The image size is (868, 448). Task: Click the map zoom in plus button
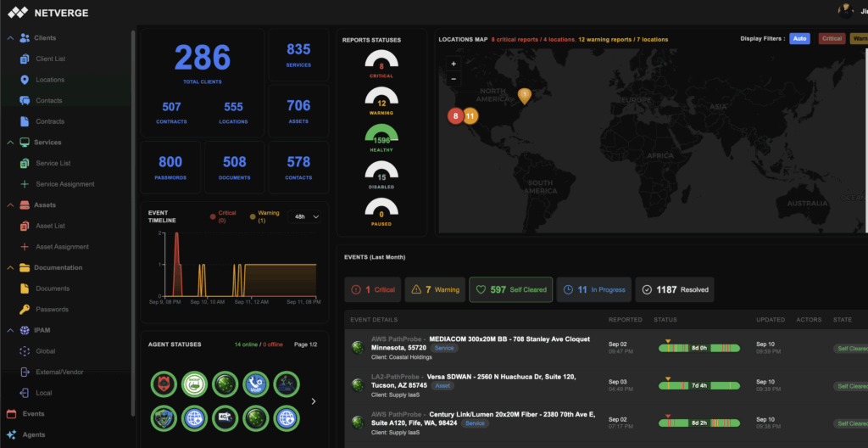(453, 64)
